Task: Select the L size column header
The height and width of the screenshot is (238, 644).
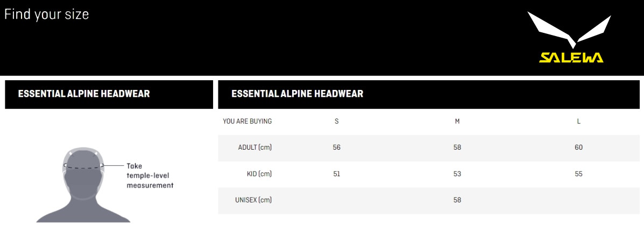Action: tap(579, 121)
